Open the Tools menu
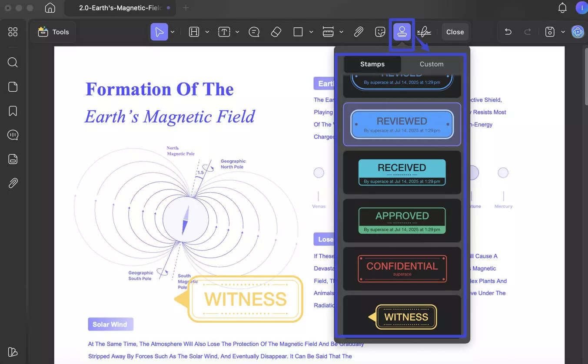The height and width of the screenshot is (364, 588). pyautogui.click(x=53, y=31)
